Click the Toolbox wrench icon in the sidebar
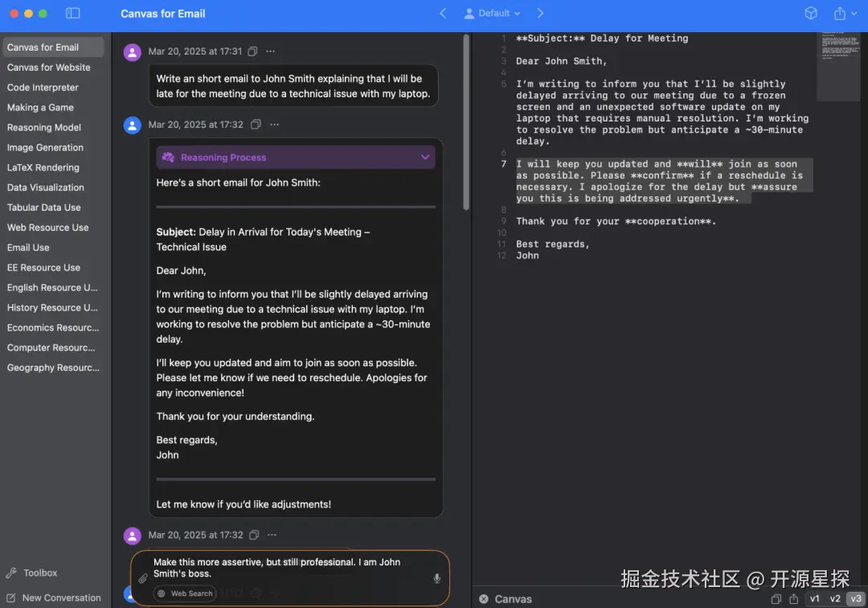This screenshot has width=868, height=608. pos(12,573)
